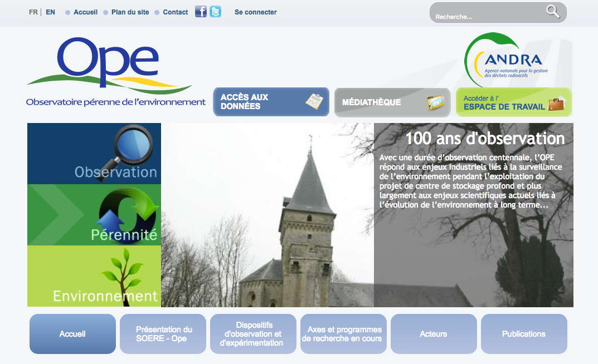Open Dispositifs d'observation et d'expérimentation menu
This screenshot has height=364, width=598.
(253, 334)
